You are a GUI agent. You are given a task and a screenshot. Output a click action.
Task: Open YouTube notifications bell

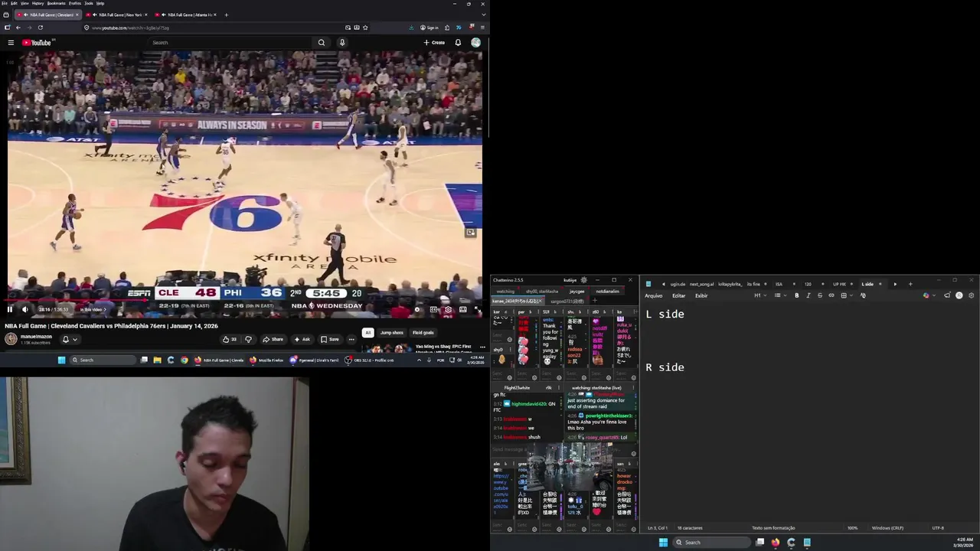(x=458, y=43)
